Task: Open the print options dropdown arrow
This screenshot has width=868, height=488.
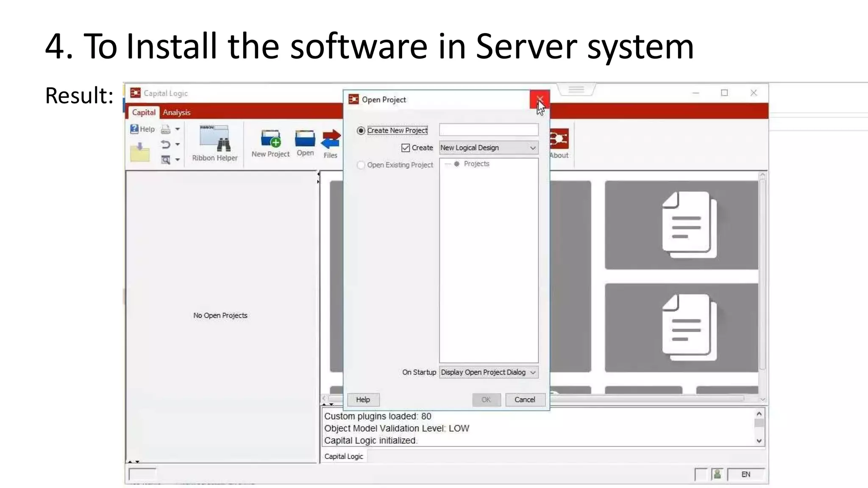Action: 178,129
